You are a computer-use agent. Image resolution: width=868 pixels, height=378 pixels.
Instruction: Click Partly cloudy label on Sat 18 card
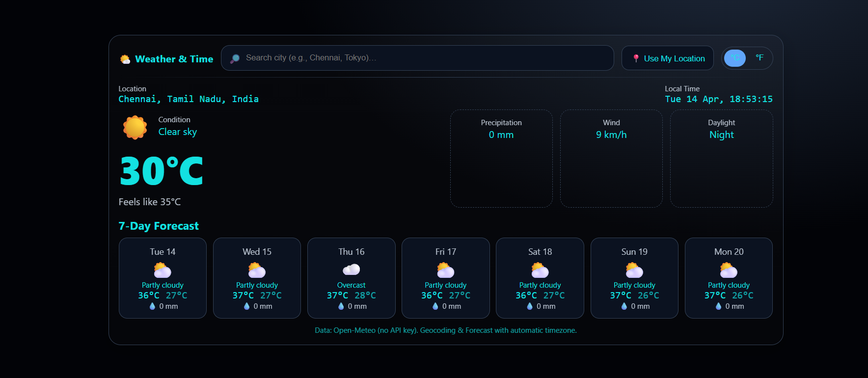pyautogui.click(x=540, y=285)
